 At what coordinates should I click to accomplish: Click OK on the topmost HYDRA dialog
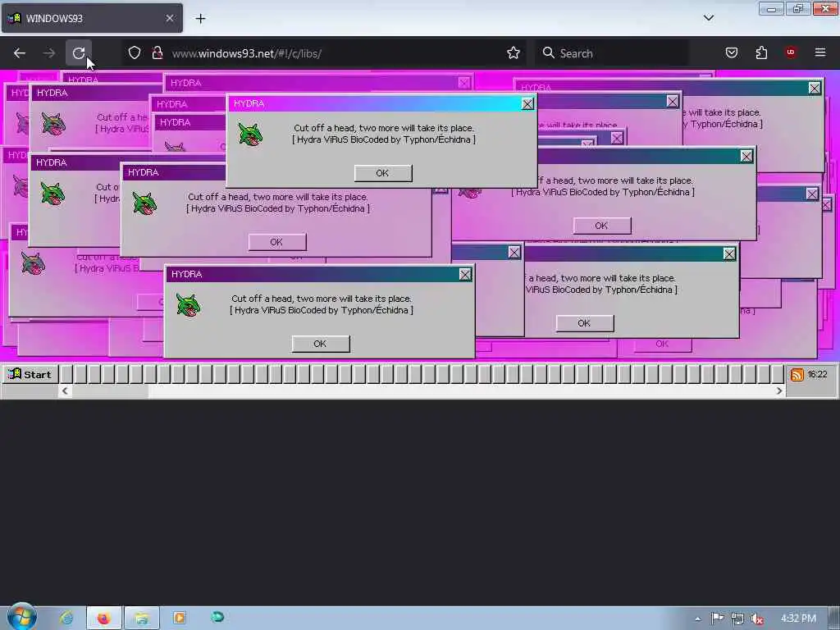[x=383, y=173]
